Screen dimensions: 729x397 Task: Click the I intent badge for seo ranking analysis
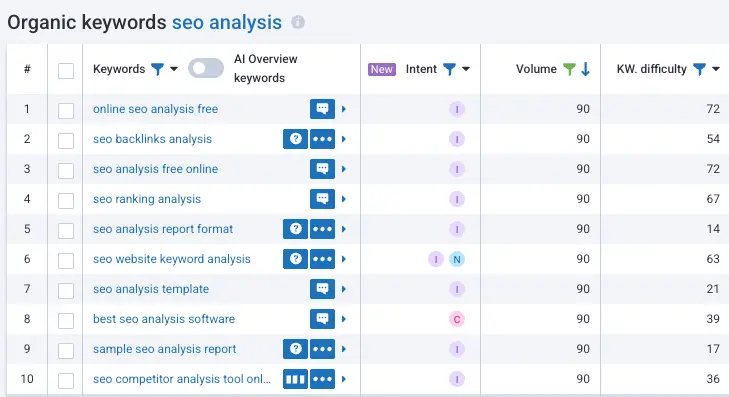tap(457, 199)
